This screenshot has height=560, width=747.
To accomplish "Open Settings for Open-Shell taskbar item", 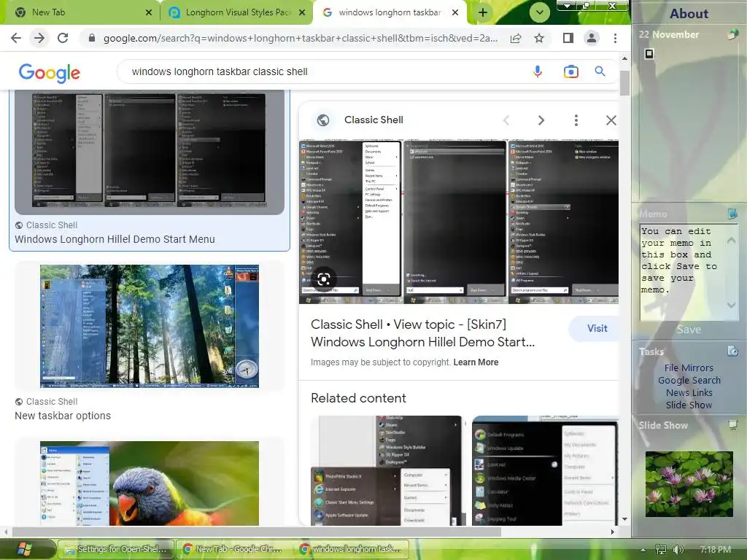I will click(116, 549).
